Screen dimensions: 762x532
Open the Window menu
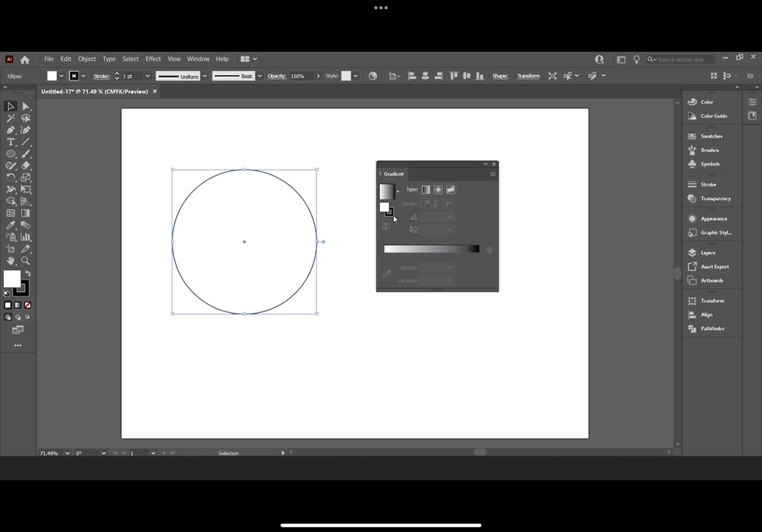(x=198, y=59)
